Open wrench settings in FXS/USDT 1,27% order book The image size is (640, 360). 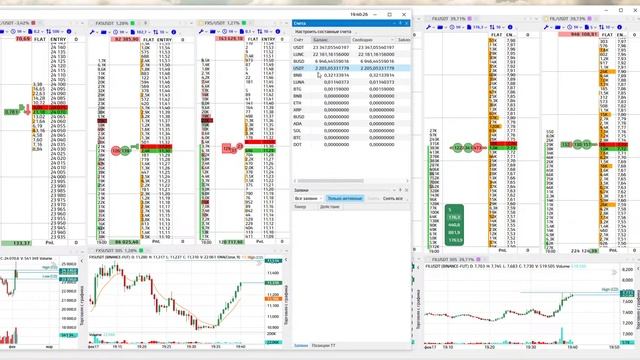tap(201, 31)
